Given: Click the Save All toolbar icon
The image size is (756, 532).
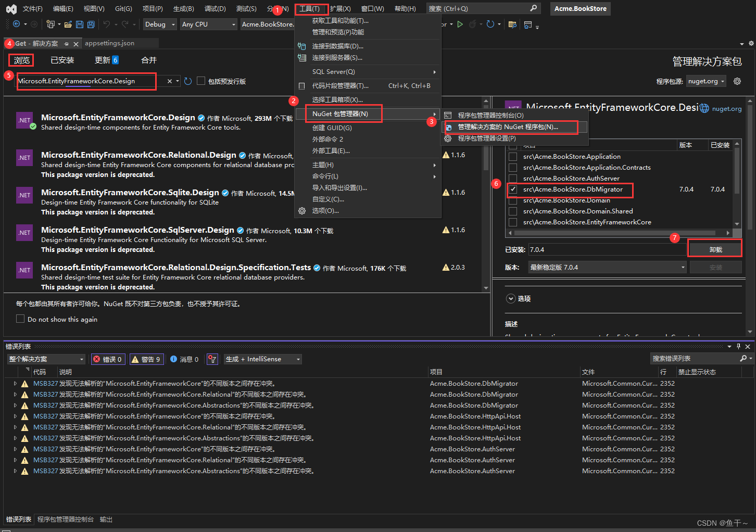Looking at the screenshot, I should [x=91, y=24].
